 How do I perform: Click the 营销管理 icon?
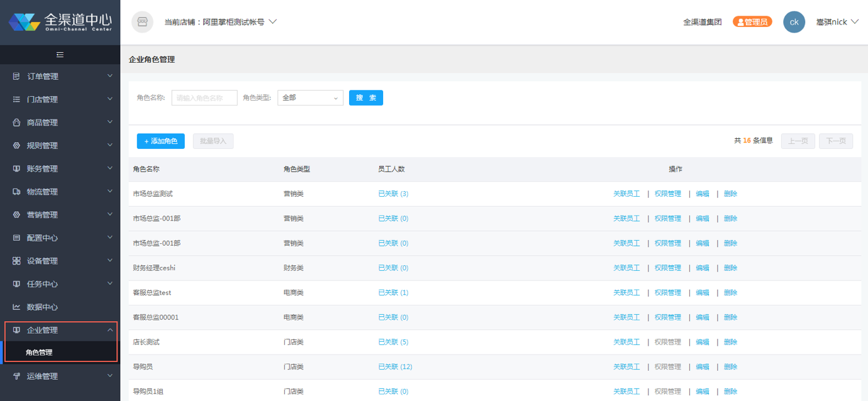pos(17,214)
